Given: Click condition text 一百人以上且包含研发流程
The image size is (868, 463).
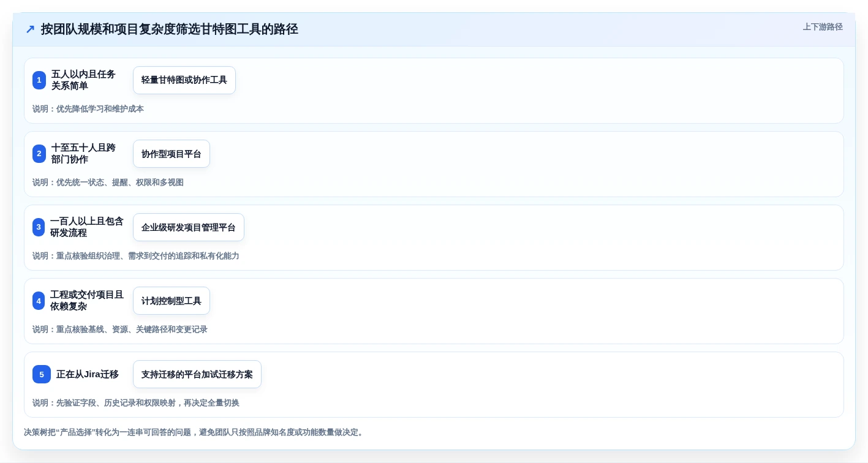Looking at the screenshot, I should click(x=87, y=227).
